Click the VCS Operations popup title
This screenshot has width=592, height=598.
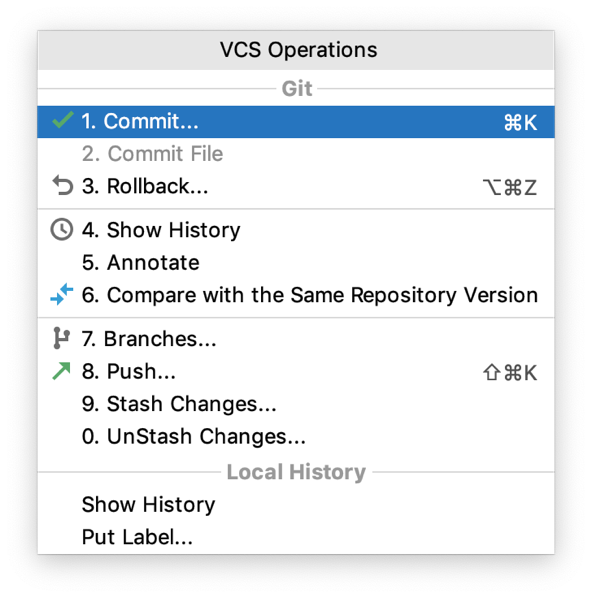click(x=298, y=50)
